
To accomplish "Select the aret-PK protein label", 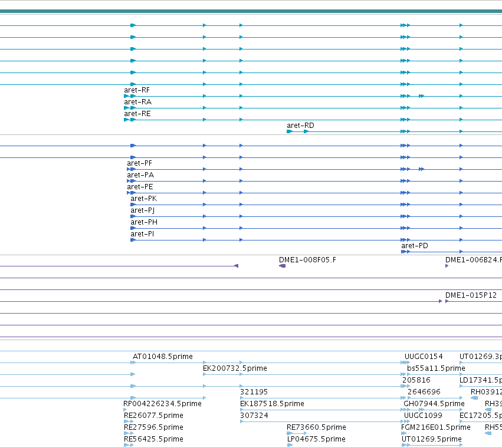I will 143,199.
